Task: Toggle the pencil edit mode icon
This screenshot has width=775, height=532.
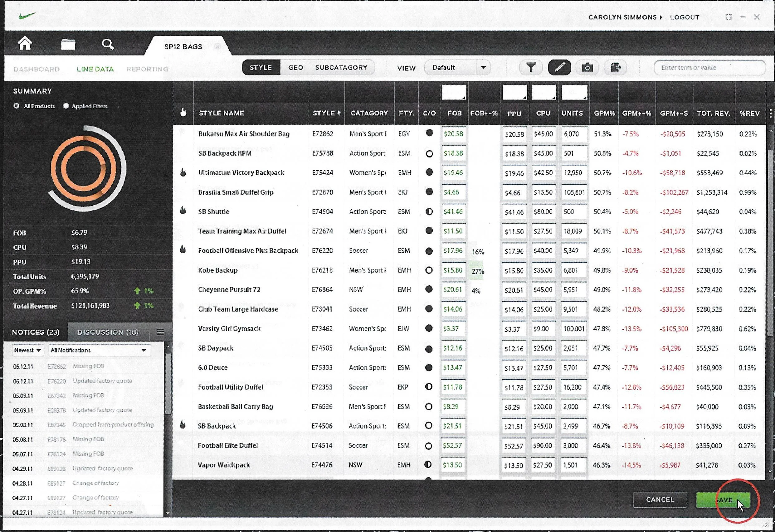Action: click(x=559, y=68)
